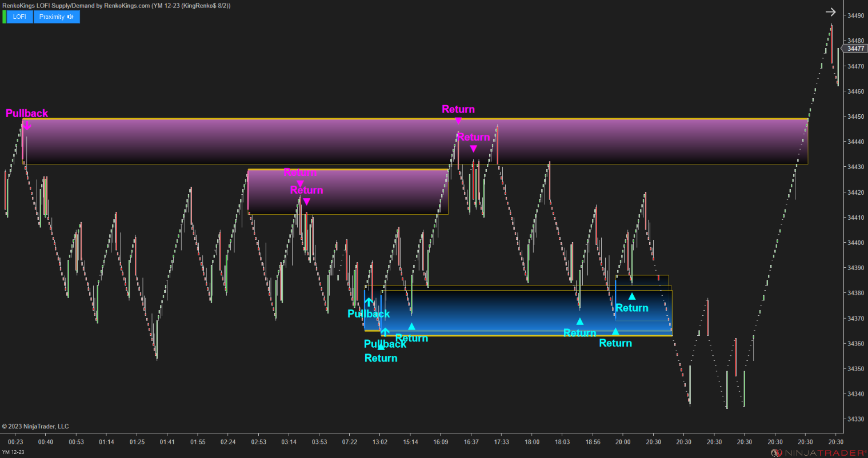Click the go-to-latest-bar arrow icon

[x=830, y=11]
